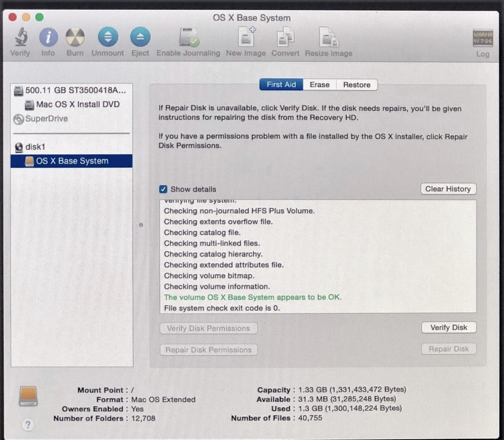
Task: Click the Number of Files value 40,755
Action: 310,418
